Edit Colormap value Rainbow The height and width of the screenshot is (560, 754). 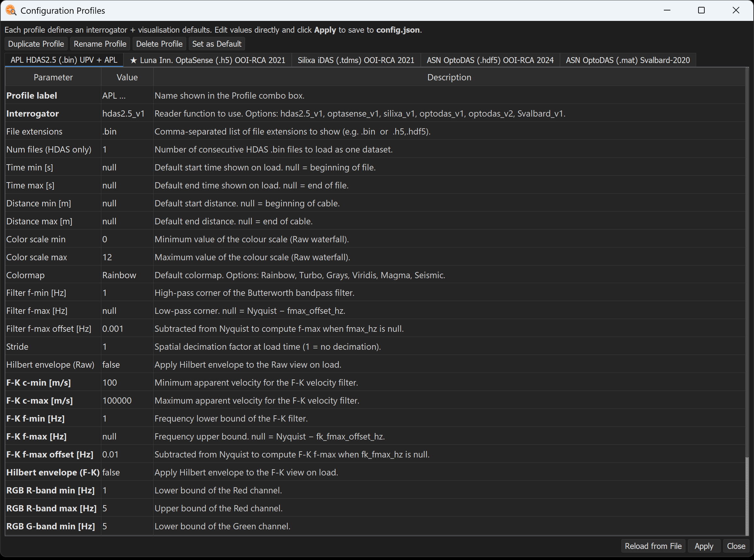pyautogui.click(x=127, y=275)
